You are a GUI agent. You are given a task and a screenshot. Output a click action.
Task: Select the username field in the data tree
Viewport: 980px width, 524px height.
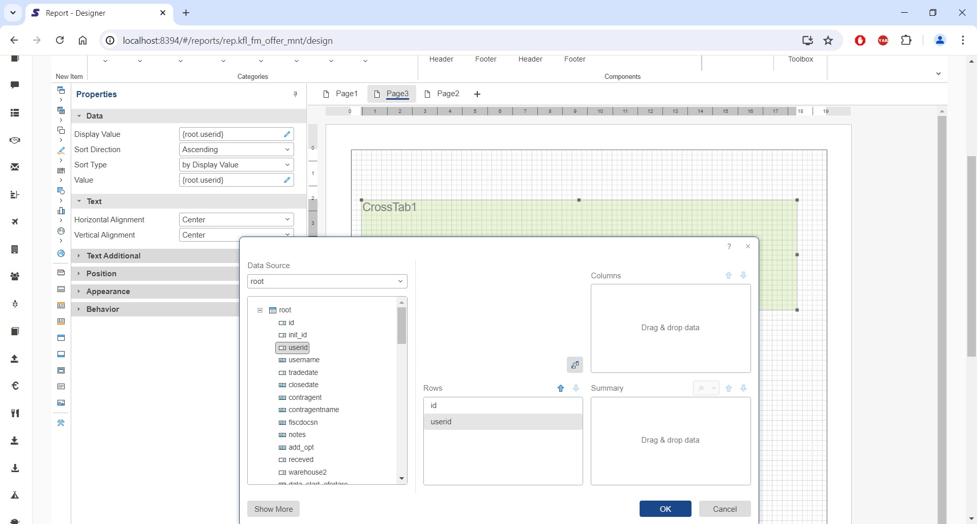coord(299,360)
